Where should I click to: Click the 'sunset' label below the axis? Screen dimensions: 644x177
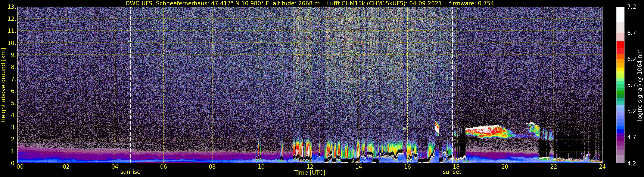452,172
